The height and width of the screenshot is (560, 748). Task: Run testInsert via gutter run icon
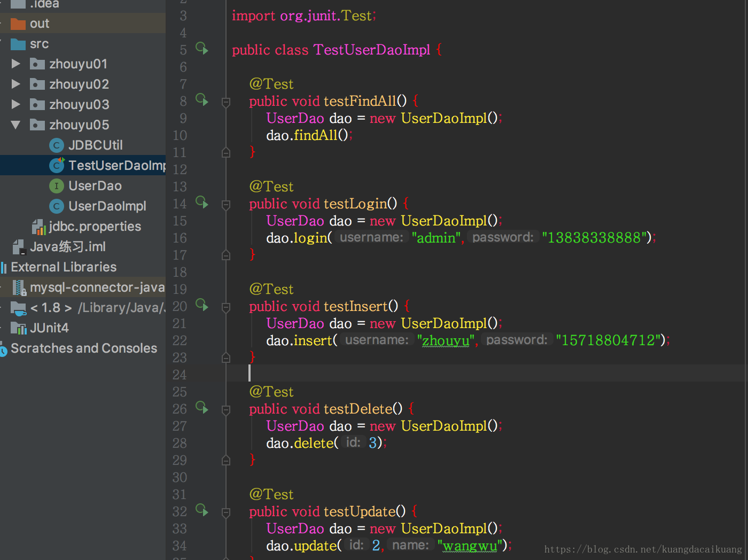[x=201, y=305]
